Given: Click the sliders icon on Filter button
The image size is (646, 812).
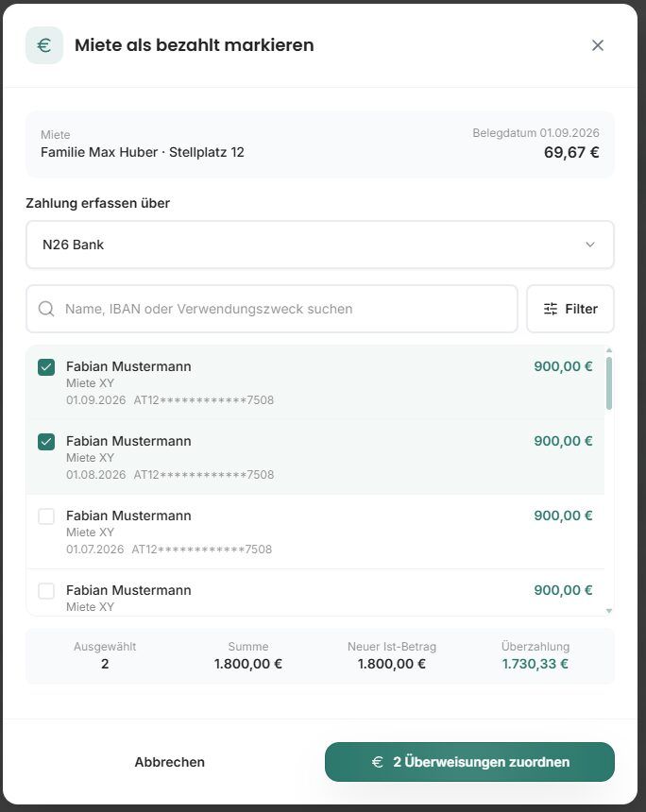Looking at the screenshot, I should pyautogui.click(x=551, y=309).
